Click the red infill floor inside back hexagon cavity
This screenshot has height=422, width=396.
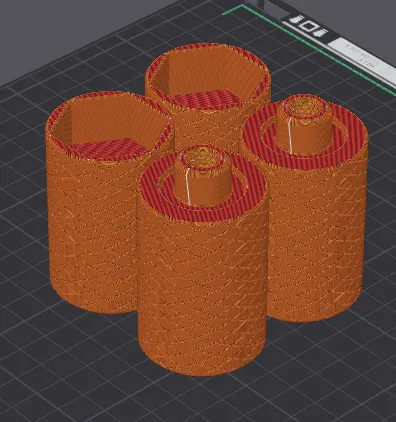tap(207, 99)
